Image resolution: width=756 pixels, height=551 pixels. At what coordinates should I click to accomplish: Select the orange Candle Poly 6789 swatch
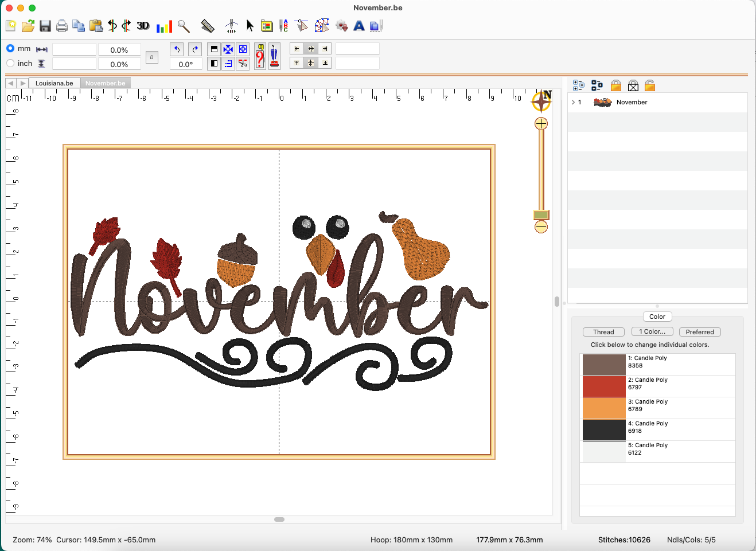[604, 408]
